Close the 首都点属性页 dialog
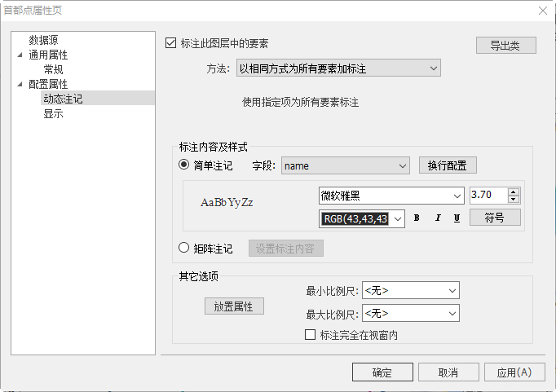 click(x=543, y=10)
